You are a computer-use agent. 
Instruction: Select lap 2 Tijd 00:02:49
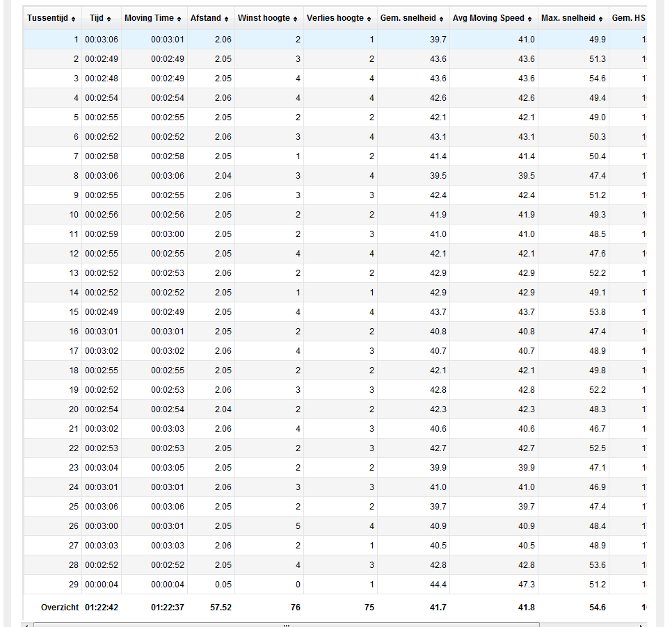[x=102, y=59]
